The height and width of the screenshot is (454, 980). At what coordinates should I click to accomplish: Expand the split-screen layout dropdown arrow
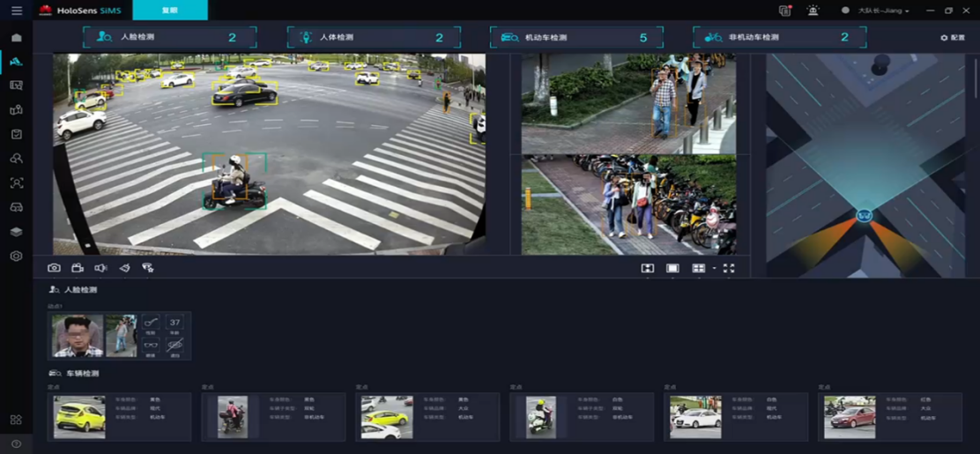click(x=714, y=268)
